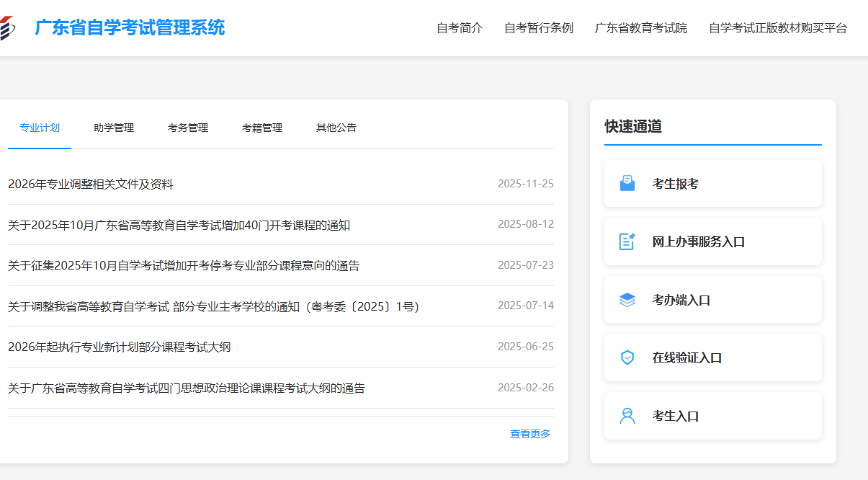Click the 考生报考 mailbox icon
868x480 pixels.
click(x=627, y=184)
